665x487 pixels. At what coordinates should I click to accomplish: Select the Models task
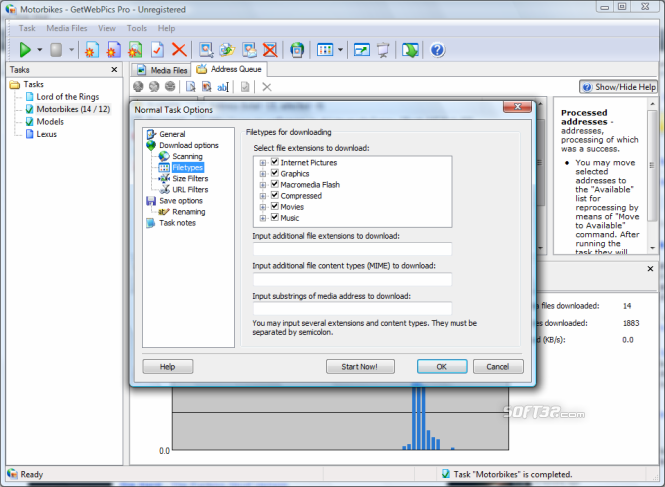tap(50, 122)
